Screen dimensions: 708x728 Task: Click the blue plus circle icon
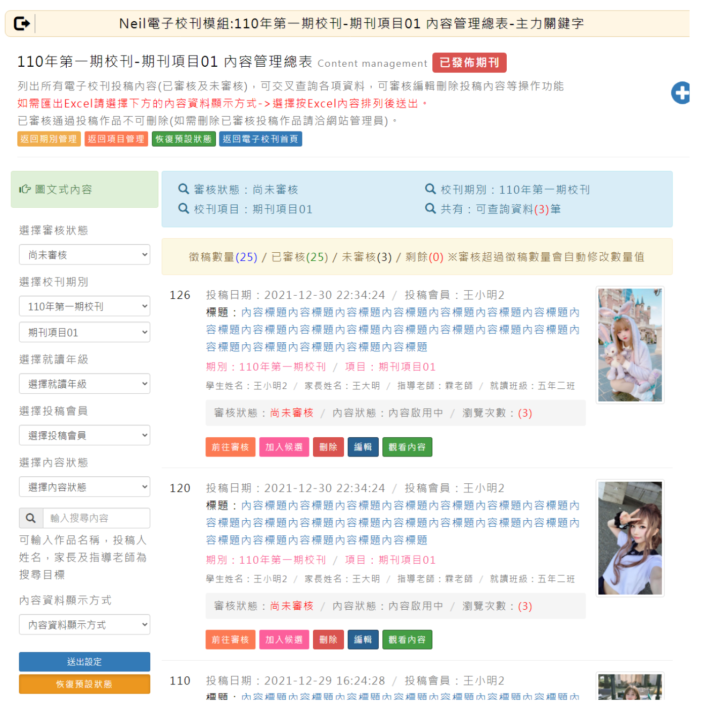coord(680,93)
